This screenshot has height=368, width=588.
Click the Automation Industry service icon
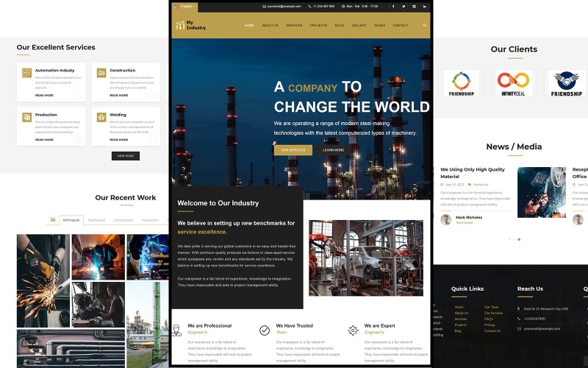click(x=27, y=73)
